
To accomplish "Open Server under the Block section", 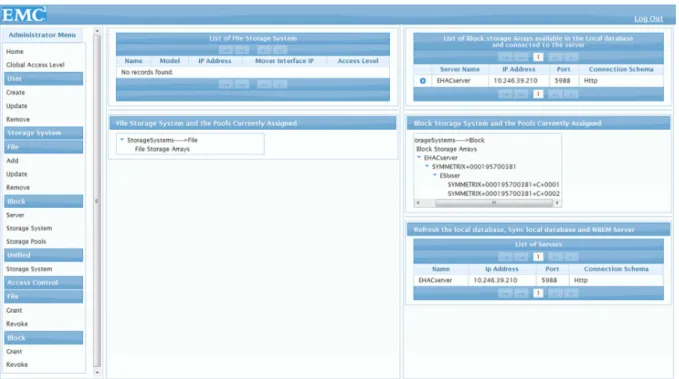I will pyautogui.click(x=15, y=215).
